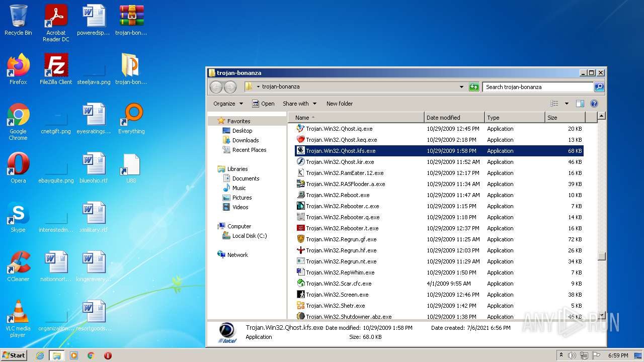This screenshot has height=362, width=644.
Task: Show hidden tray icons arrow
Action: click(x=561, y=355)
